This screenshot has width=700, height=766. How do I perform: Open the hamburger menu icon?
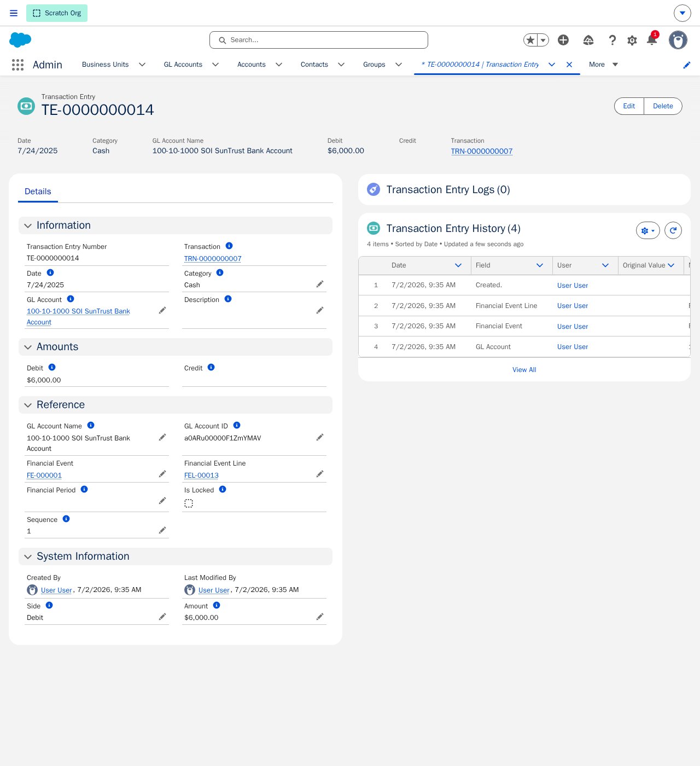pos(14,13)
